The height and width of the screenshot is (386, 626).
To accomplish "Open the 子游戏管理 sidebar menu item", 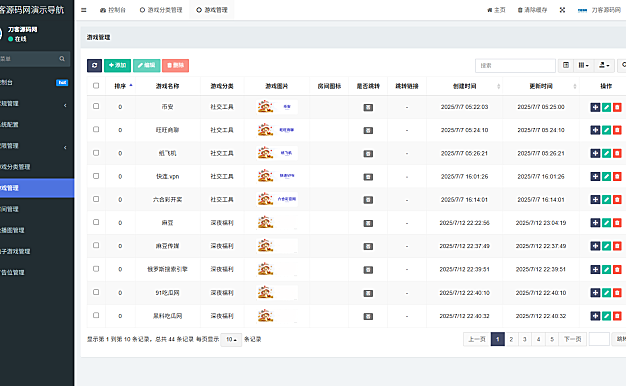I will pyautogui.click(x=37, y=251).
